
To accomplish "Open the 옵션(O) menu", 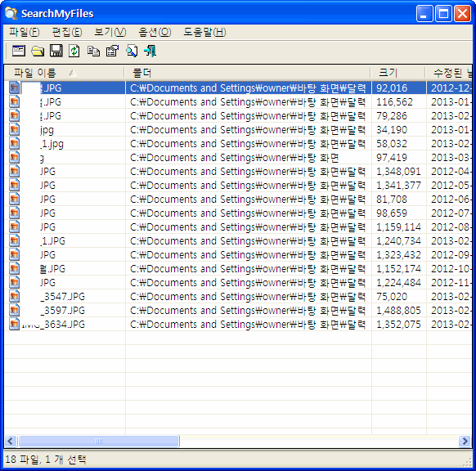I will coord(155,32).
